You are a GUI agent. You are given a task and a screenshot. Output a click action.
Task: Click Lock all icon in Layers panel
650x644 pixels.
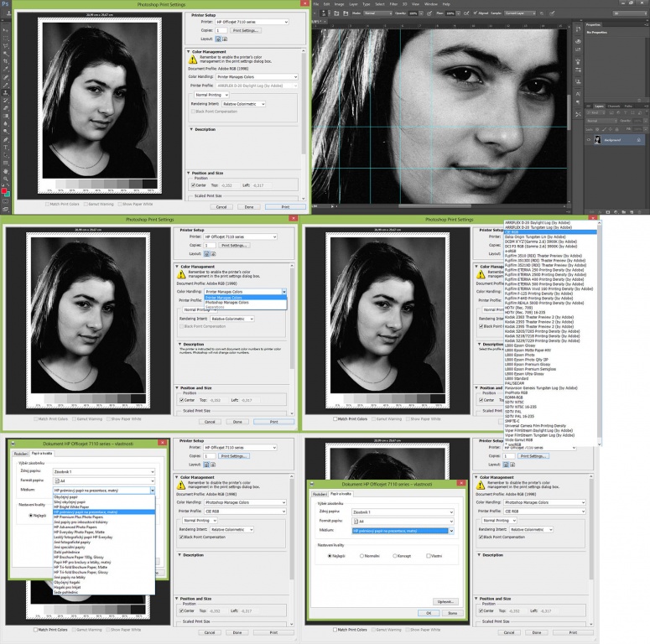pyautogui.click(x=616, y=129)
